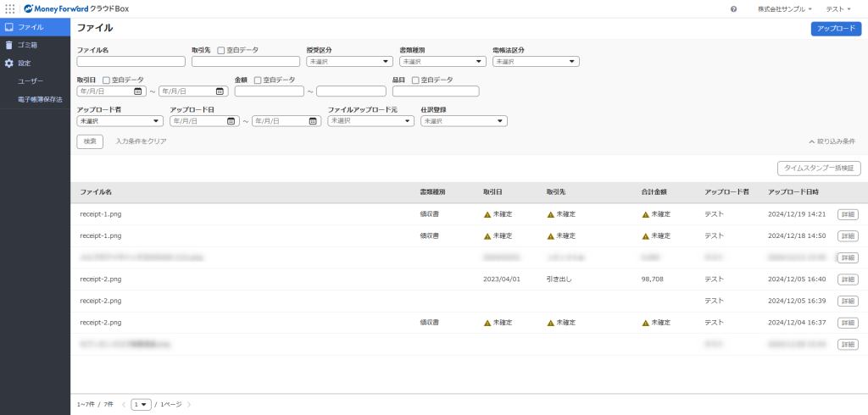The width and height of the screenshot is (868, 415).
Task: Click 入力条件をクリア link
Action: 141,141
